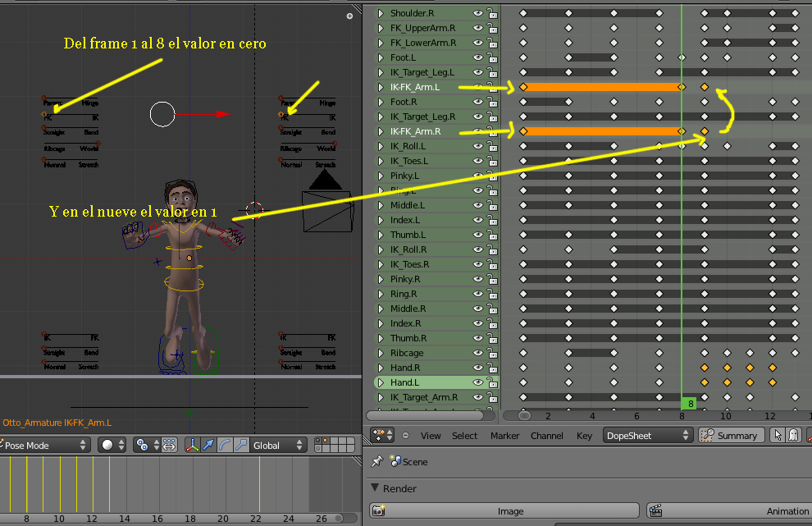The height and width of the screenshot is (526, 812).
Task: Click the 3D view region expand plus icon
Action: (349, 16)
